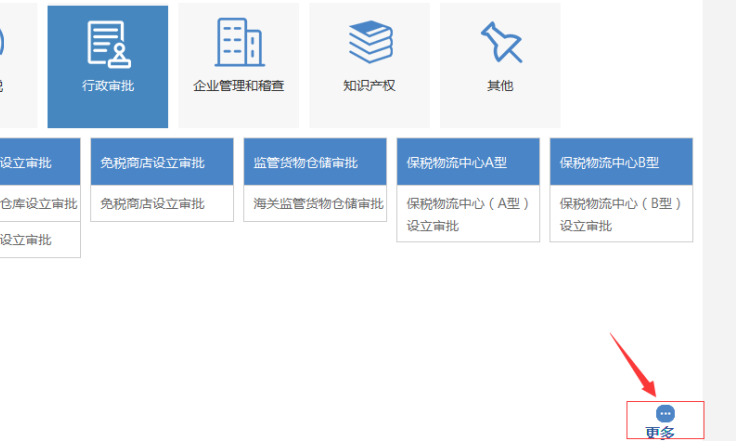Click the blue 监管货物仓储审批 column header
The image size is (736, 441).
point(315,162)
